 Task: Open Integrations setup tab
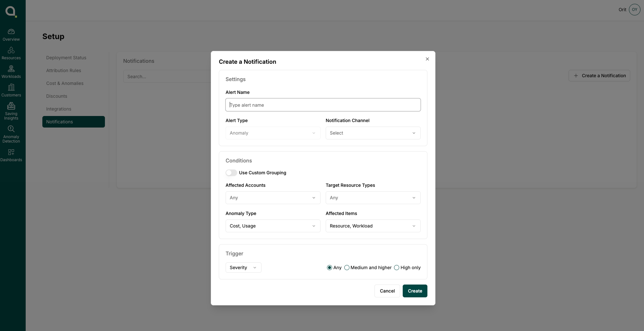(73, 109)
